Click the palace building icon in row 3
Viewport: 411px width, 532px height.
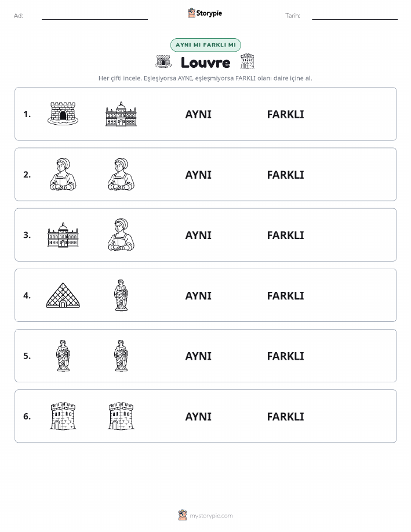(63, 235)
